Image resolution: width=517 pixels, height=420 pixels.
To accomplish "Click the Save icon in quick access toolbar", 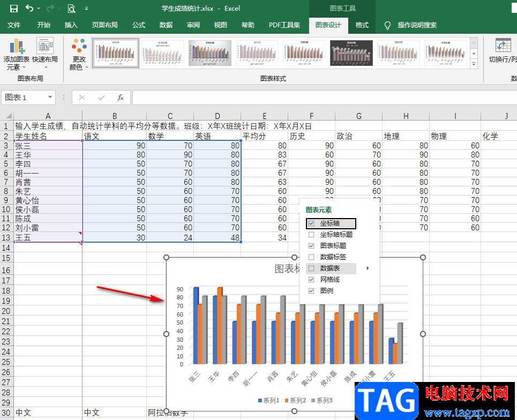I will point(13,9).
